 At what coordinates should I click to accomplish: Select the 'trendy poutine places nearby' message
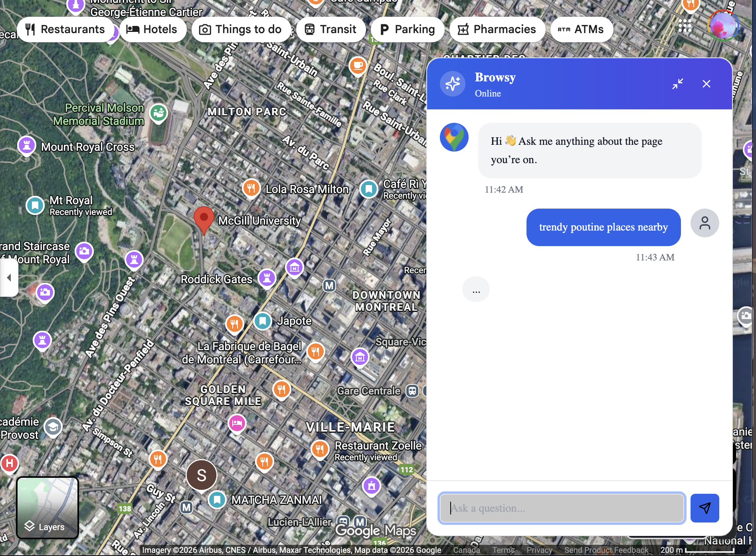pyautogui.click(x=604, y=227)
